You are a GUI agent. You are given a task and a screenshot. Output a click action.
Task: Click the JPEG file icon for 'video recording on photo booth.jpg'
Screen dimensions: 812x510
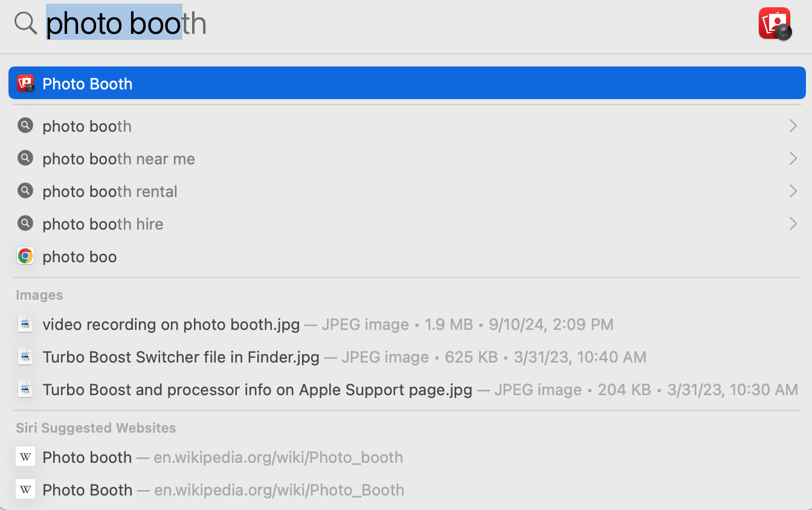click(x=25, y=324)
